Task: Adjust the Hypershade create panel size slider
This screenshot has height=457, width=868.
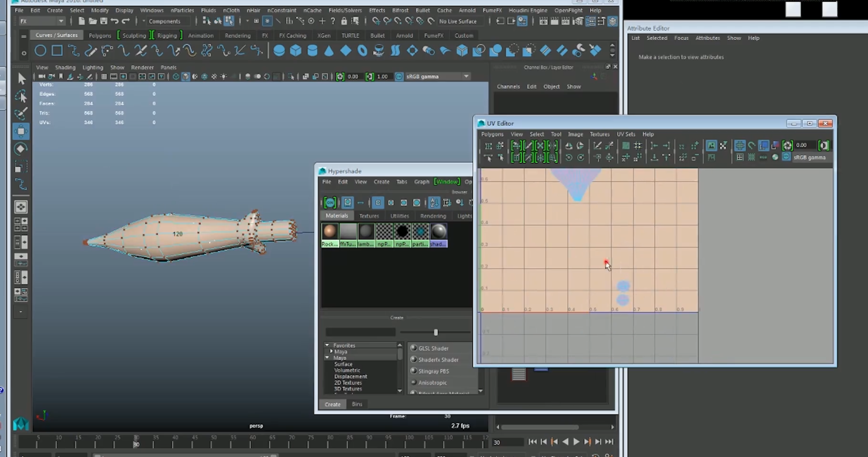Action: click(x=435, y=332)
